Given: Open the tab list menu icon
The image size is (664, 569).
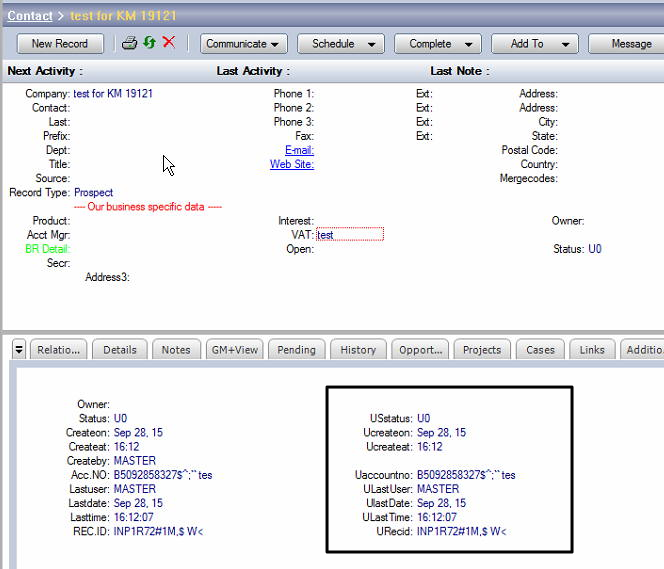Looking at the screenshot, I should coord(18,349).
